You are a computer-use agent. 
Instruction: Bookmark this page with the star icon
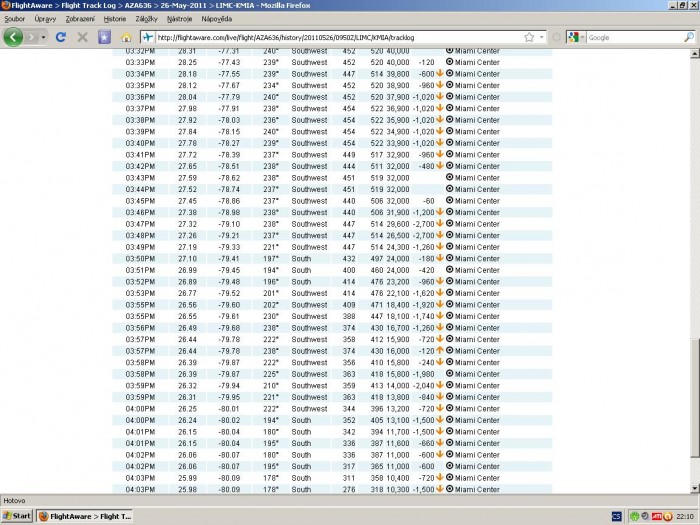(x=529, y=38)
